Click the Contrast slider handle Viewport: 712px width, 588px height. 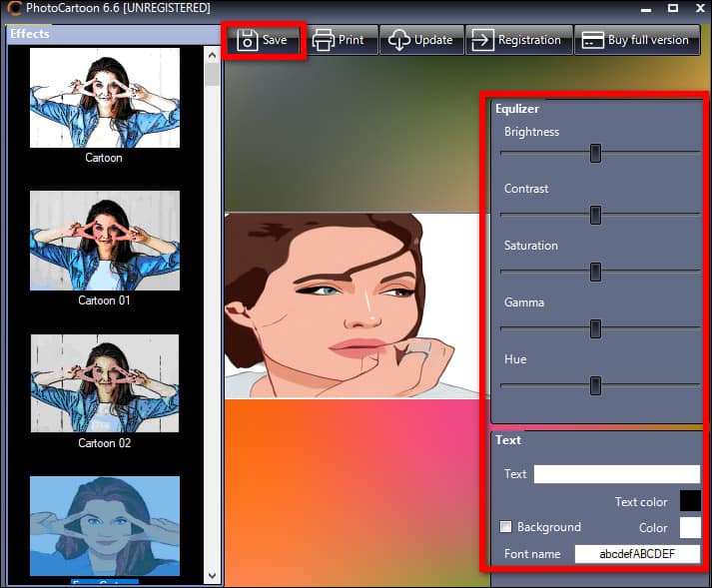click(595, 215)
